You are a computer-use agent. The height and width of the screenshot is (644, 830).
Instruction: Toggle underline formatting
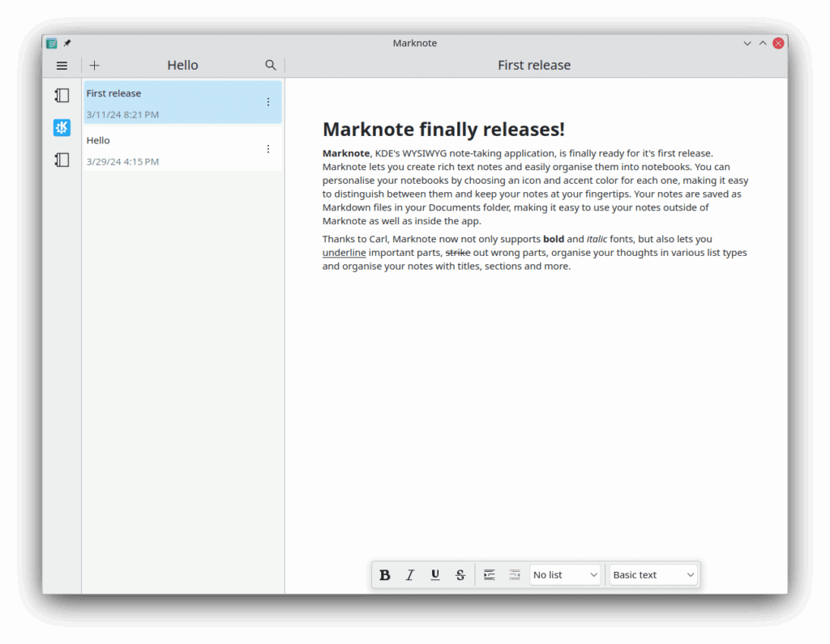tap(435, 574)
